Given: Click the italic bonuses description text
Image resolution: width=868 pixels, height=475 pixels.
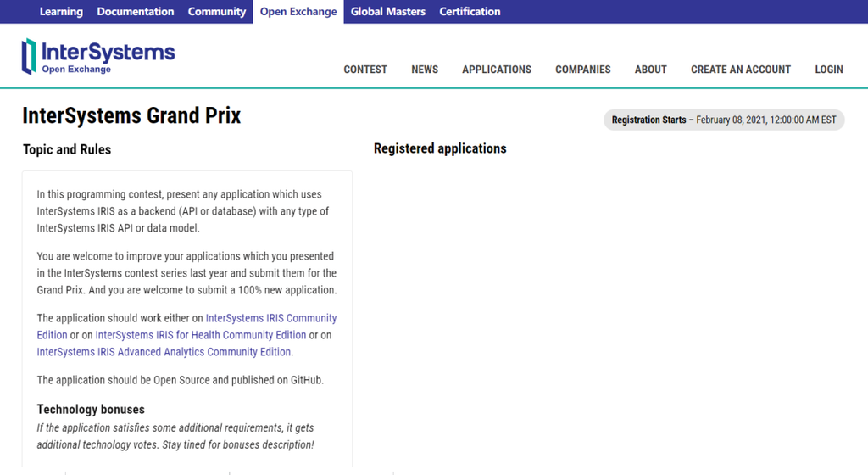Looking at the screenshot, I should coord(175,436).
